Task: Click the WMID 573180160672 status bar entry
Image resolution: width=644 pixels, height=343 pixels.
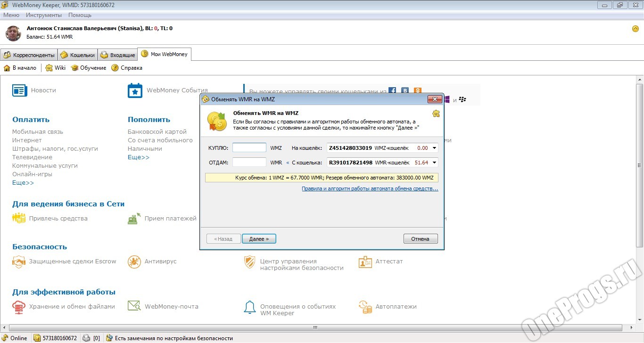Action: [55, 338]
